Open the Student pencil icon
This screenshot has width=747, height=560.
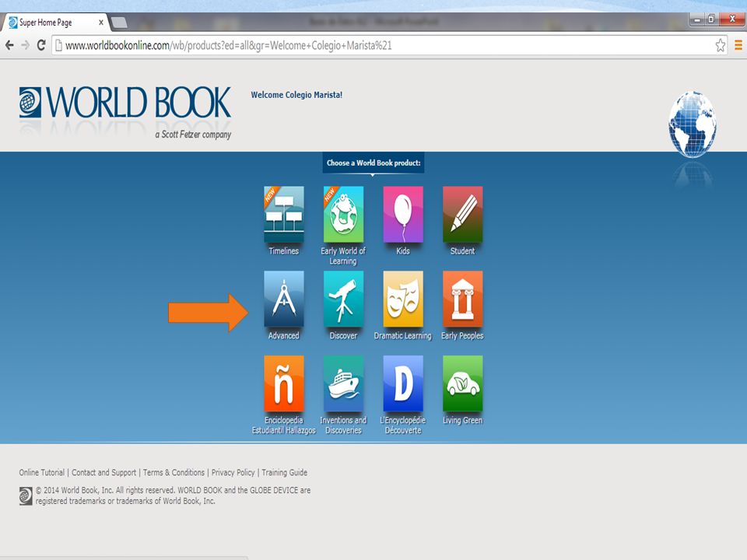click(x=462, y=215)
